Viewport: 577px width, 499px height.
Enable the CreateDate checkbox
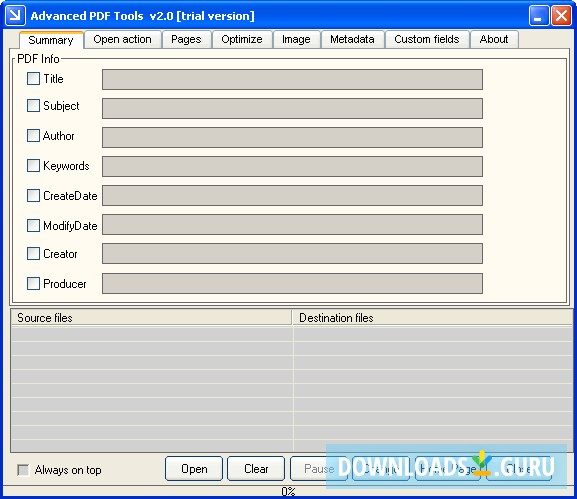coord(33,195)
